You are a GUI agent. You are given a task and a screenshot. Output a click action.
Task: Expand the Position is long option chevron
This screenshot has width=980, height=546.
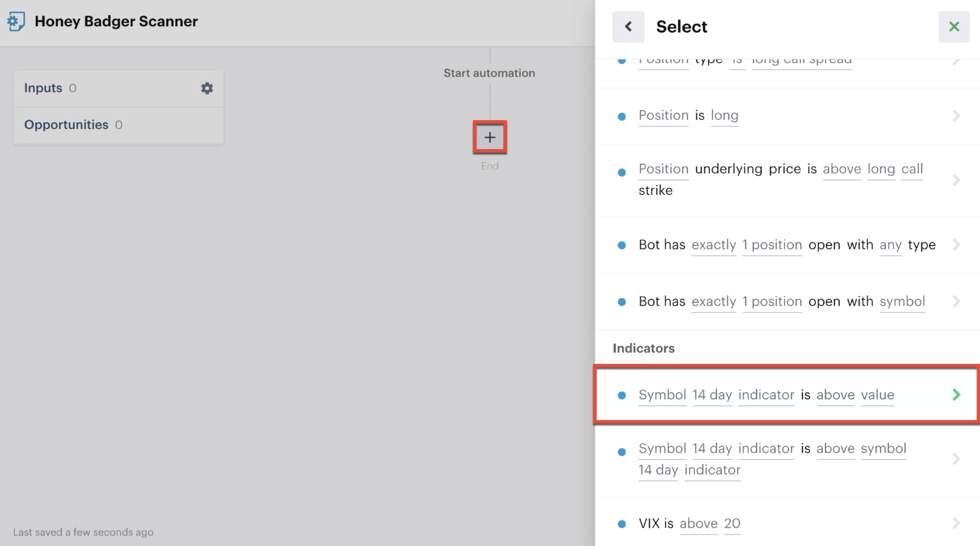click(956, 116)
